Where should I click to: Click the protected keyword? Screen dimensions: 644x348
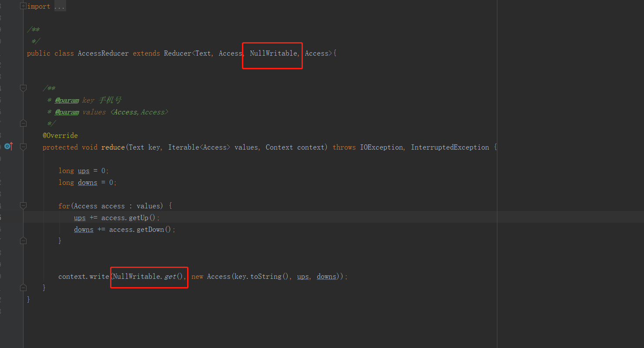tap(60, 147)
